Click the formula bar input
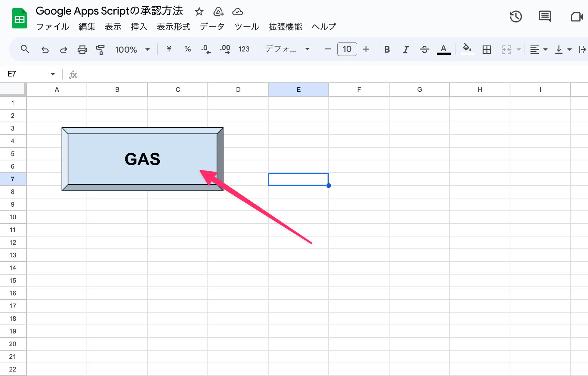This screenshot has height=376, width=588. point(332,74)
